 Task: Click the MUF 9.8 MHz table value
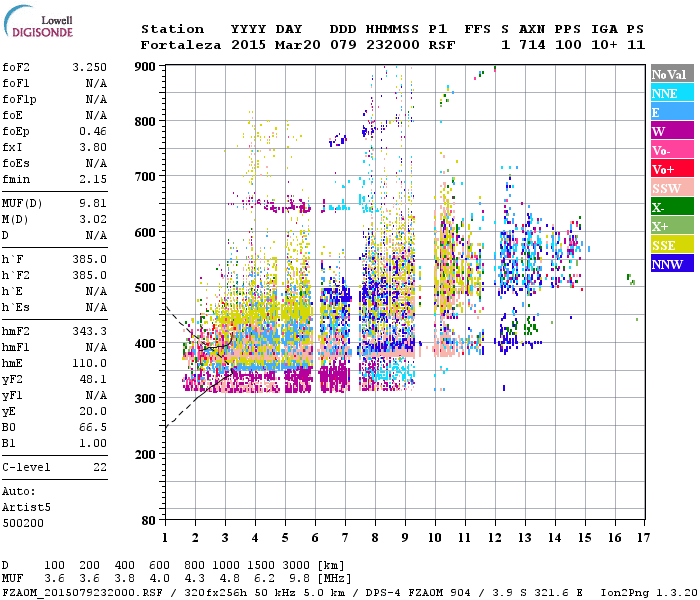(300, 579)
